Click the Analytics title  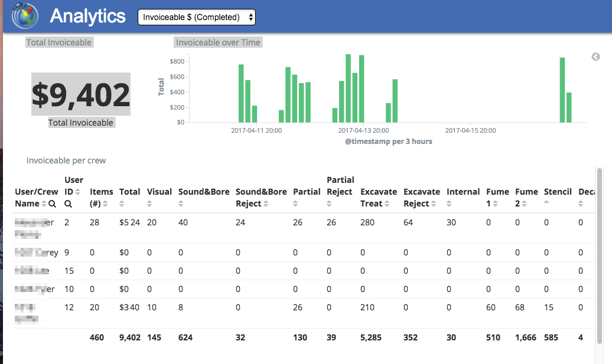[x=88, y=17]
